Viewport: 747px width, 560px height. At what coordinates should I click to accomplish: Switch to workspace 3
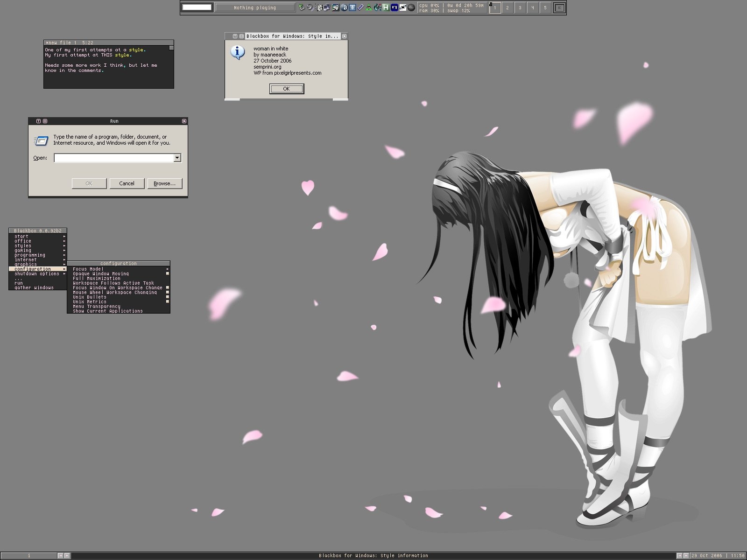[520, 7]
